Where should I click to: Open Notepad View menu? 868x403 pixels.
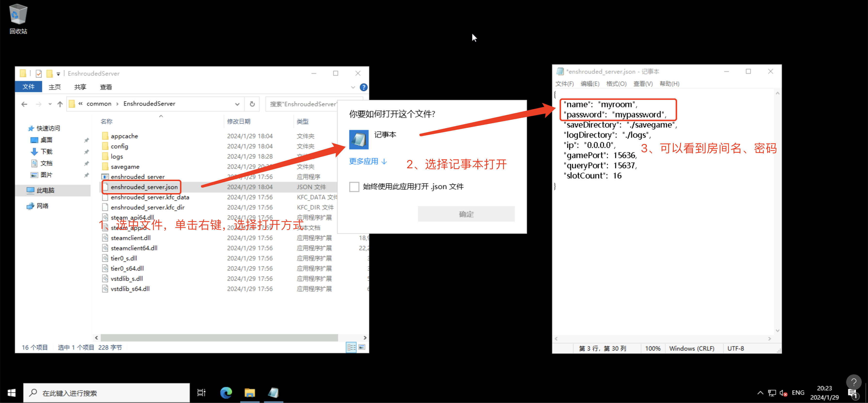point(643,84)
